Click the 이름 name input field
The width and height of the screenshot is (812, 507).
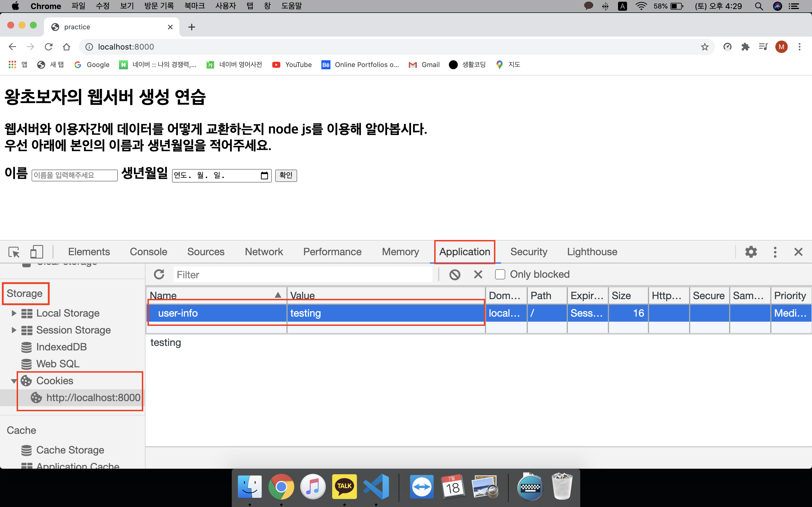74,175
